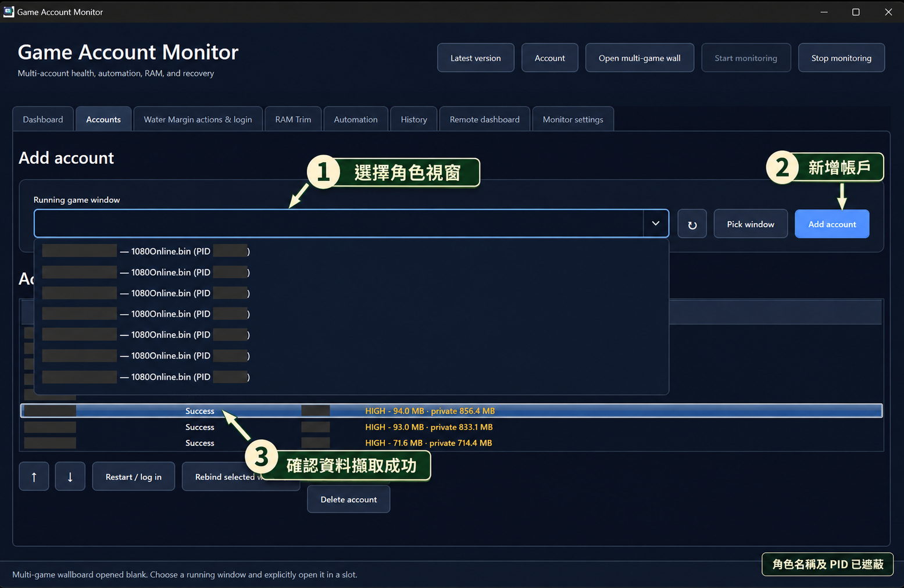Screen dimensions: 904x588
Task: Move selected account down with arrow button
Action: (x=70, y=476)
